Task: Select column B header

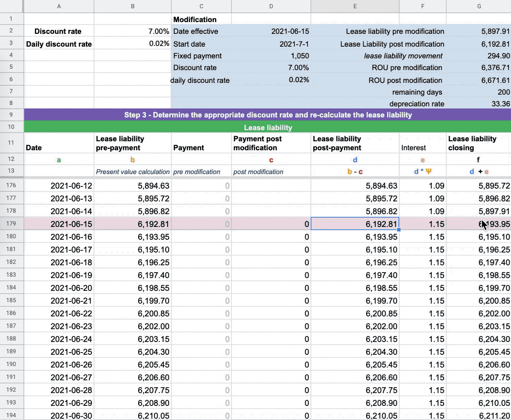Action: click(x=133, y=6)
